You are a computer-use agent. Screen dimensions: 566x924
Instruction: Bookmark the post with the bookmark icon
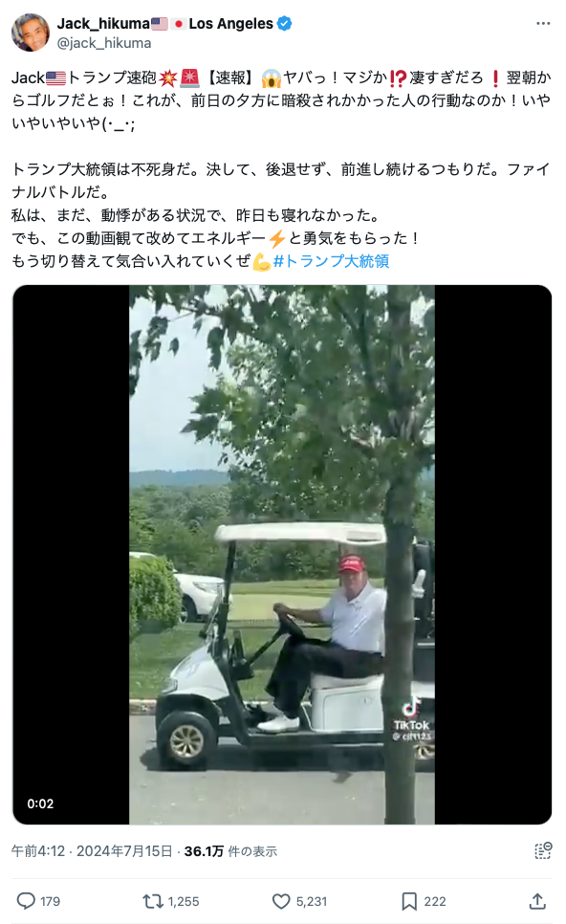pyautogui.click(x=409, y=900)
